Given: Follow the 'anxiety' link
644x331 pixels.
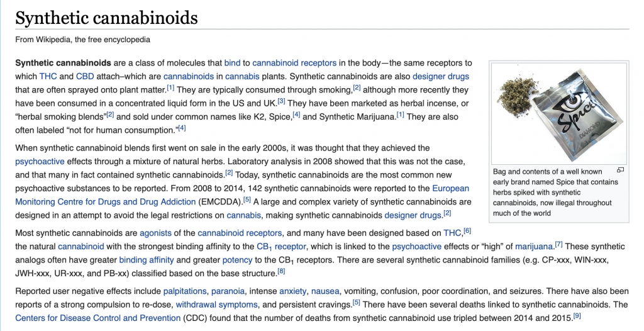Looking at the screenshot, I should pos(293,291).
